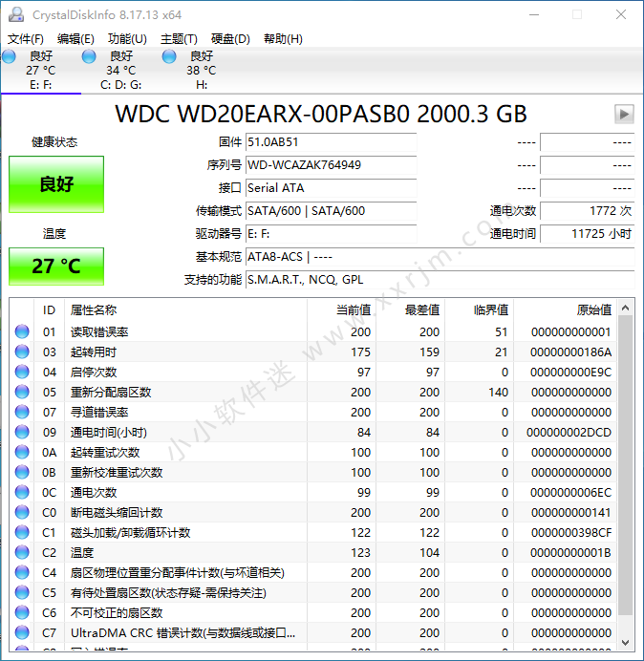The image size is (644, 661).
Task: Click the status orb of attribute C2 温度
Action: 22,552
